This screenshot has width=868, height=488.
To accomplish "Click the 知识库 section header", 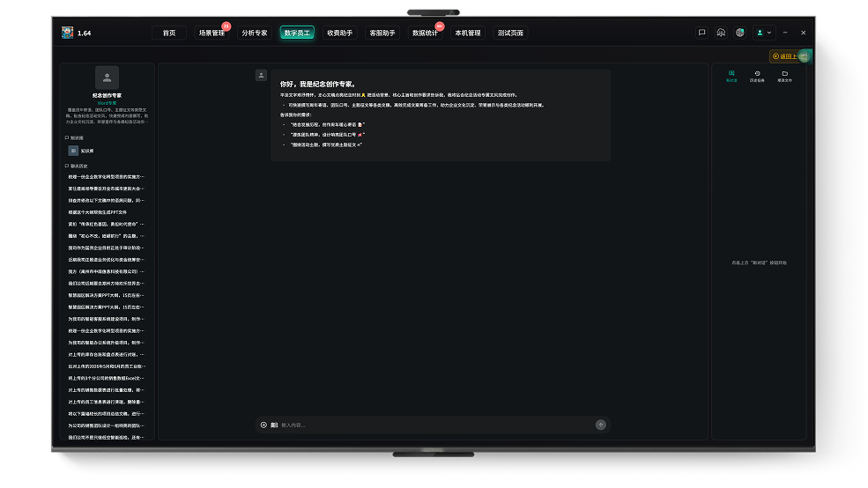I will [74, 137].
